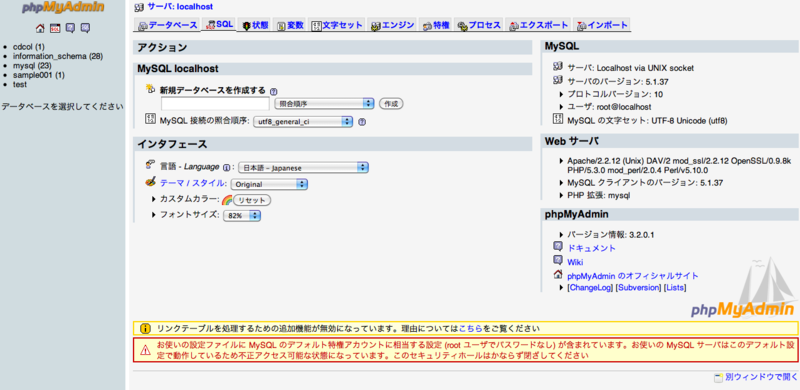The image size is (800, 390).
Task: Open the データベース tab
Action: point(167,25)
